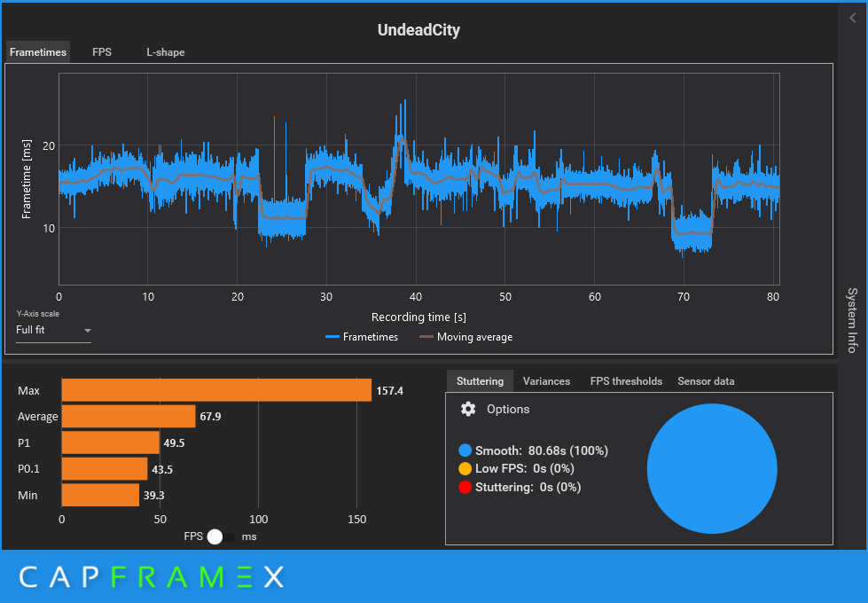
Task: Click the Y-Axis scale dropdown arrow
Action: coord(88,331)
